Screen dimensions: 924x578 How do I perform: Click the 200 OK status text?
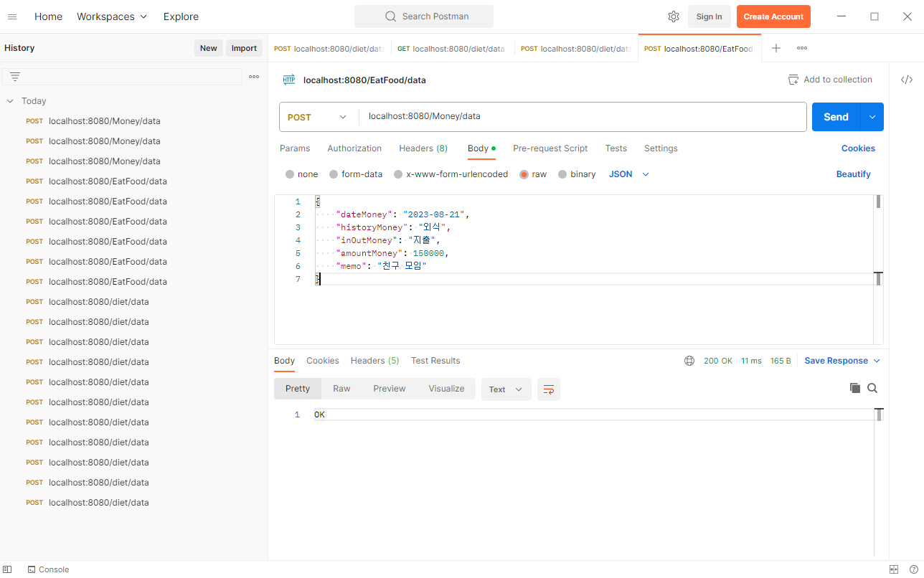click(x=718, y=361)
